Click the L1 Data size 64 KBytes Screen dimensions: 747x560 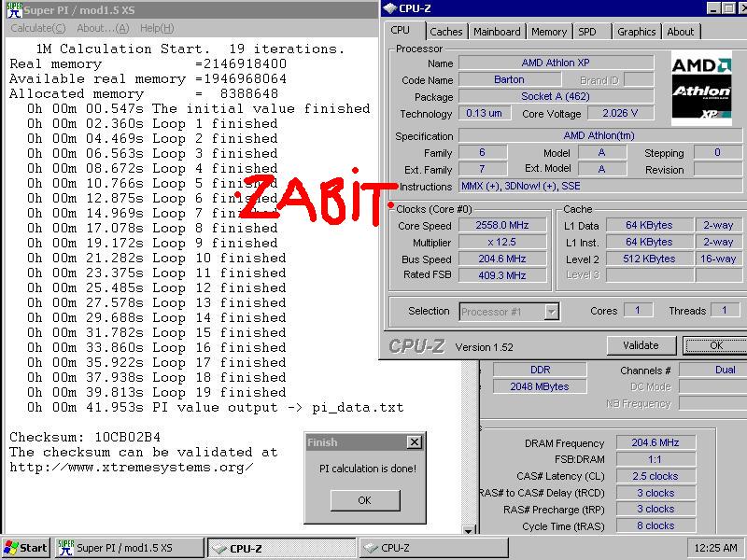[x=649, y=225]
